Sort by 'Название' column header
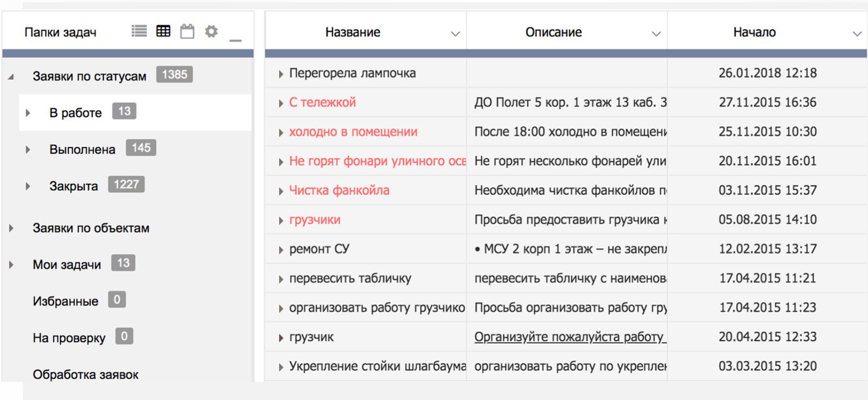 353,32
